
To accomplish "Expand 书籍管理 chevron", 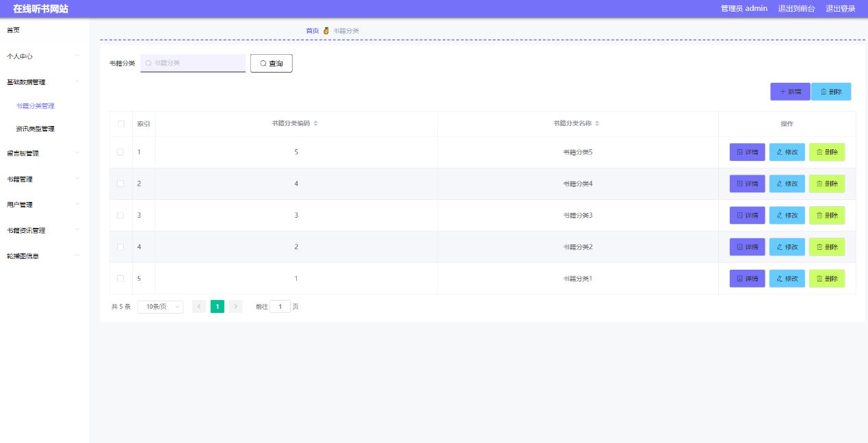I will click(x=77, y=179).
